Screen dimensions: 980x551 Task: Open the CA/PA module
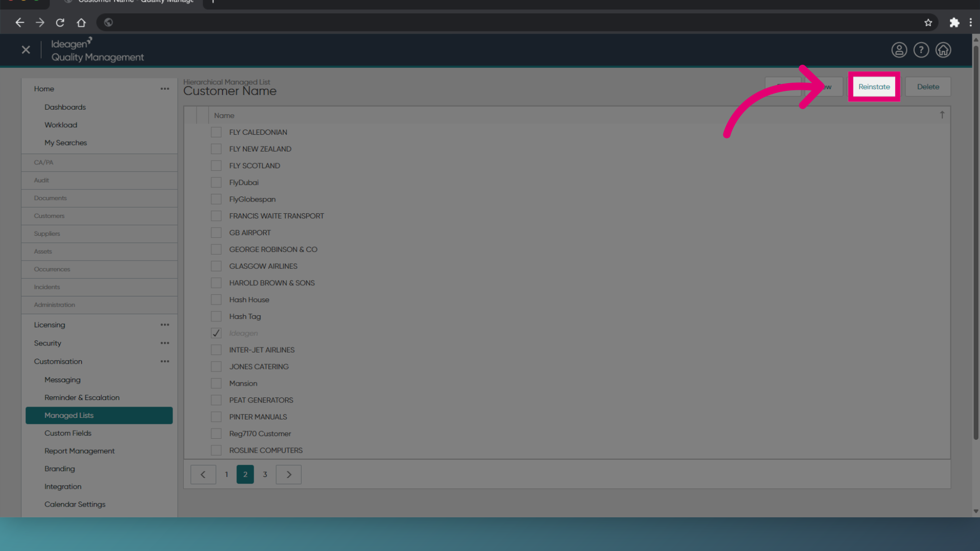click(x=100, y=163)
